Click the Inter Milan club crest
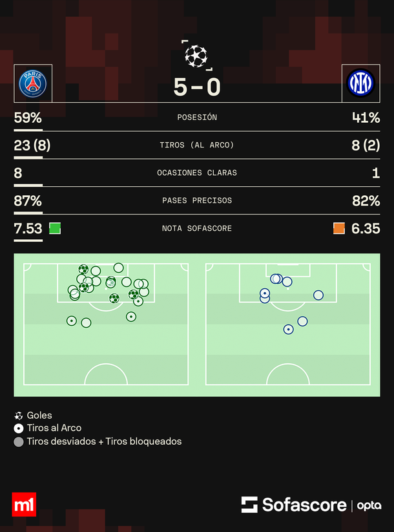The image size is (394, 532). coord(361,83)
